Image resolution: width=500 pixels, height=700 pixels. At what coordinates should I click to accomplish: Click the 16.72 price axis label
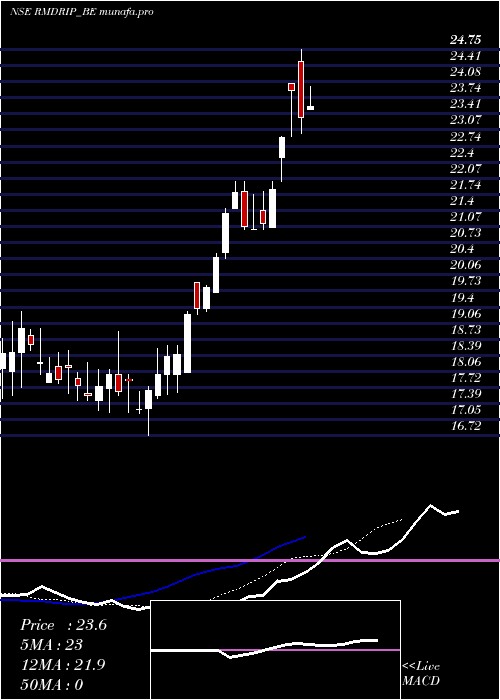[x=466, y=426]
